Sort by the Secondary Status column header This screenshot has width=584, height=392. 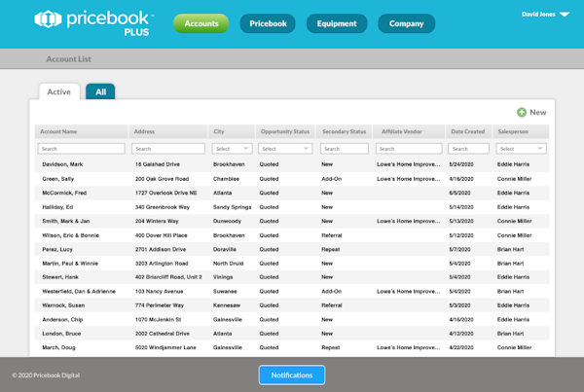(345, 131)
